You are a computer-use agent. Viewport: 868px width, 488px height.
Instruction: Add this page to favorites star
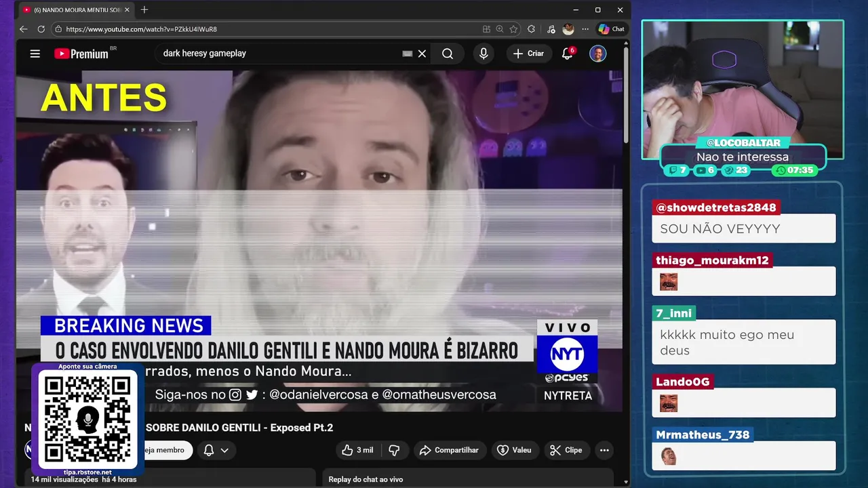(x=514, y=29)
